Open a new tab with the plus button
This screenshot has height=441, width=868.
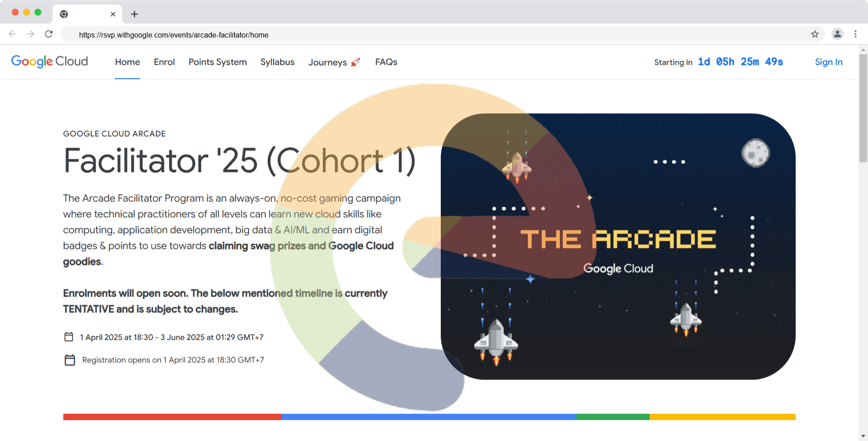(x=134, y=14)
